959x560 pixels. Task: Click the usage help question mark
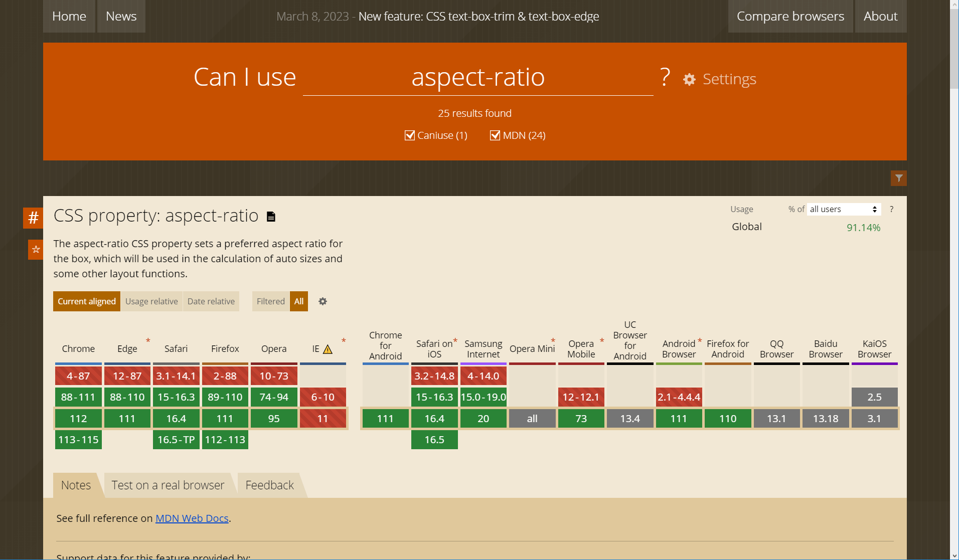click(x=891, y=209)
